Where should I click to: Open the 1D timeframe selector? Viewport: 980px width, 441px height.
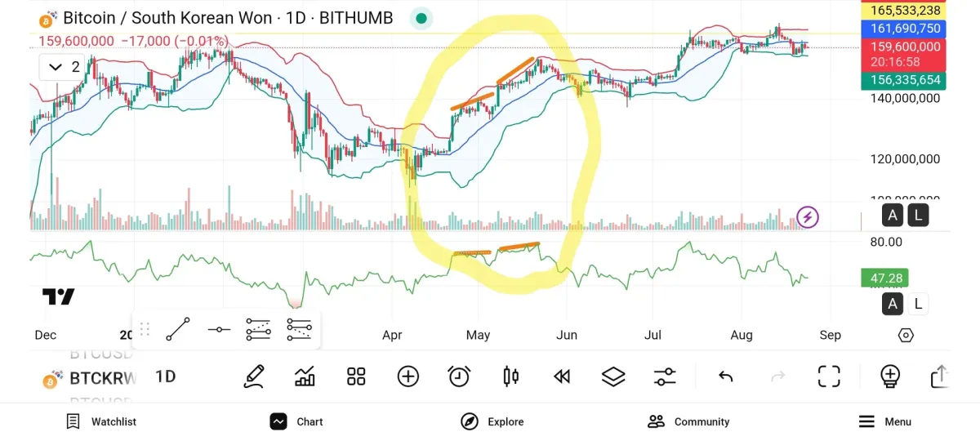[166, 376]
